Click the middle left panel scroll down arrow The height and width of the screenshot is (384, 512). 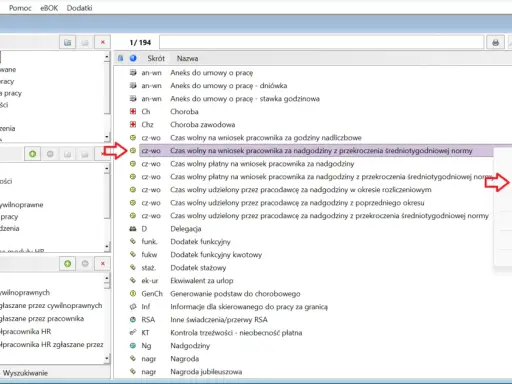107,247
